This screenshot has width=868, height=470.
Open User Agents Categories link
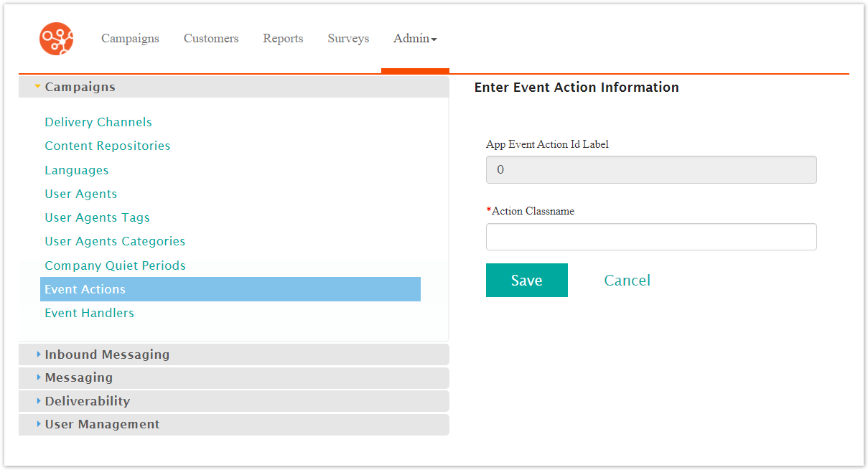[x=115, y=241]
